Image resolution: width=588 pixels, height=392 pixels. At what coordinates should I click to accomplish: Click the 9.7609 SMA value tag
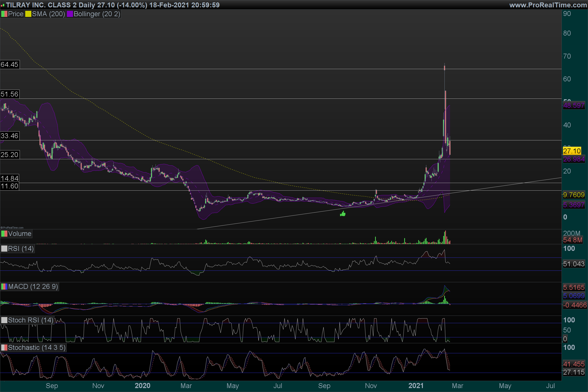pyautogui.click(x=574, y=195)
